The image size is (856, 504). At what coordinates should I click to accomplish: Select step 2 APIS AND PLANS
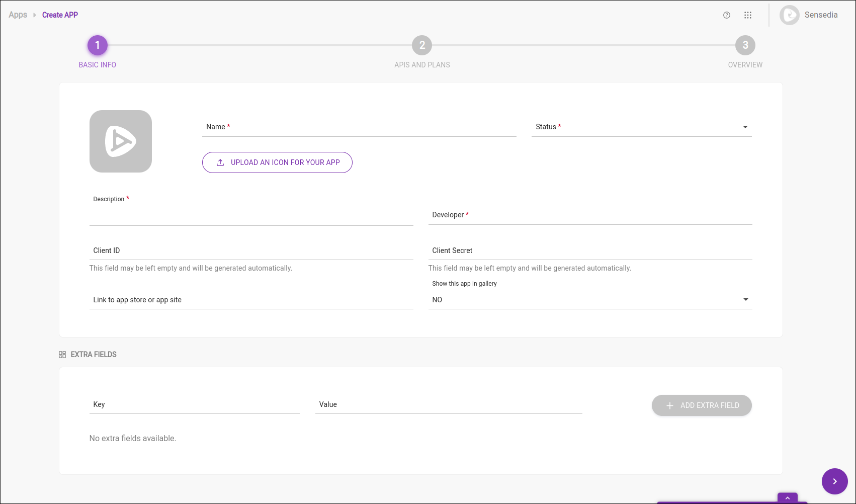pos(421,45)
